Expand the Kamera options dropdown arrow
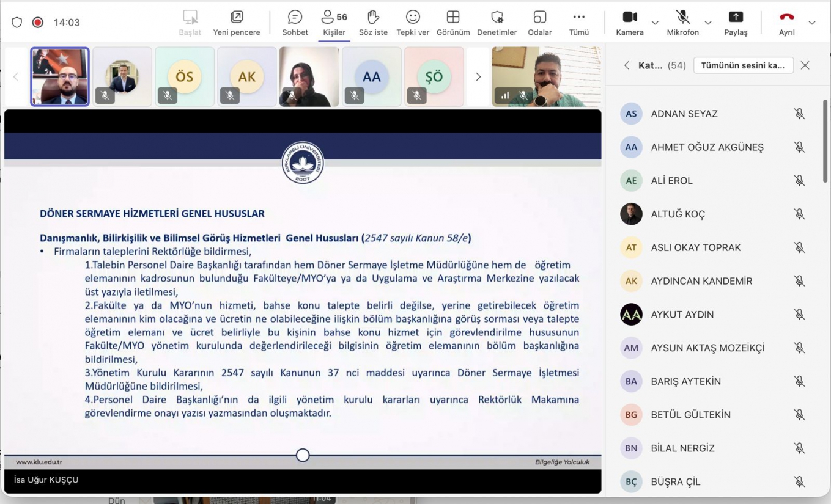 click(x=655, y=23)
